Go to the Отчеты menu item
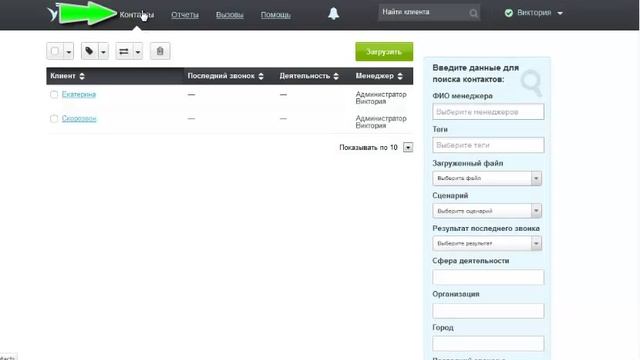Image resolution: width=640 pixels, height=360 pixels. [x=185, y=15]
